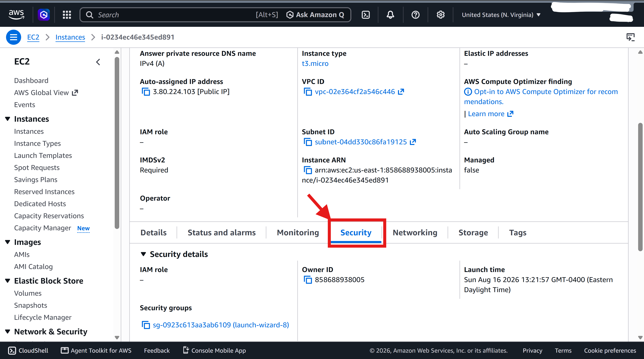
Task: Collapse the Instances sidebar section
Action: (x=8, y=119)
